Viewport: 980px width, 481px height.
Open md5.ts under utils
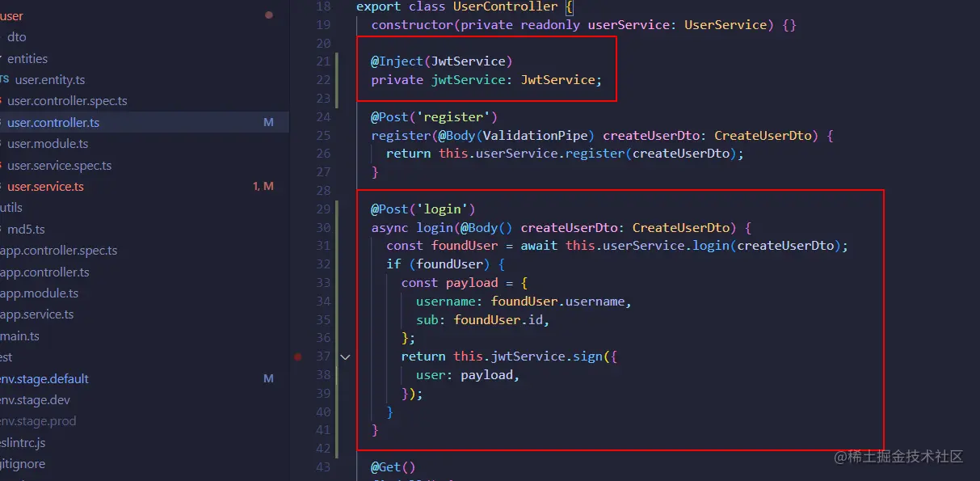26,230
